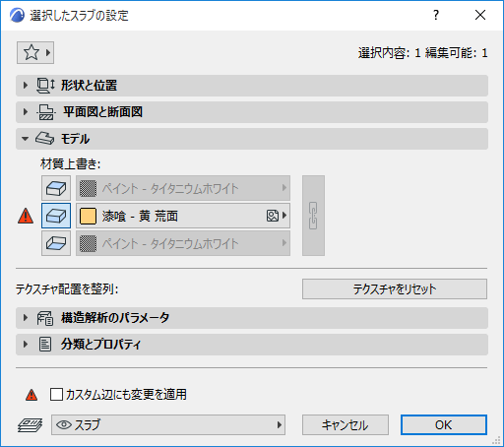
Task: Click the bottom material's hatched swatch
Action: pyautogui.click(x=88, y=243)
